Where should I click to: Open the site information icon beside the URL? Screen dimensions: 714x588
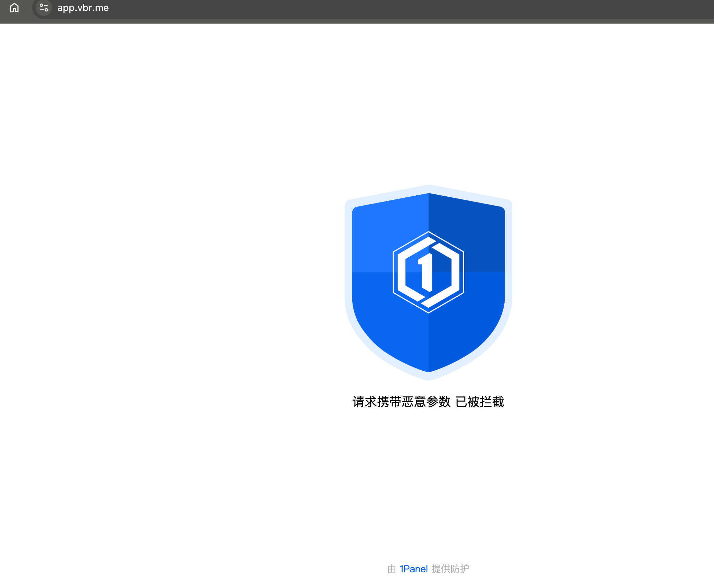44,8
